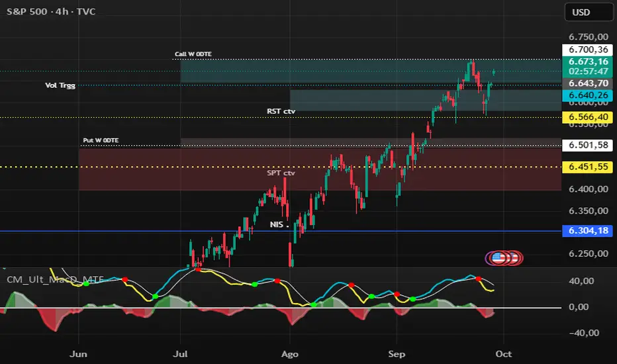Select the SPT ctv level label
Image resolution: width=617 pixels, height=364 pixels.
(x=281, y=173)
